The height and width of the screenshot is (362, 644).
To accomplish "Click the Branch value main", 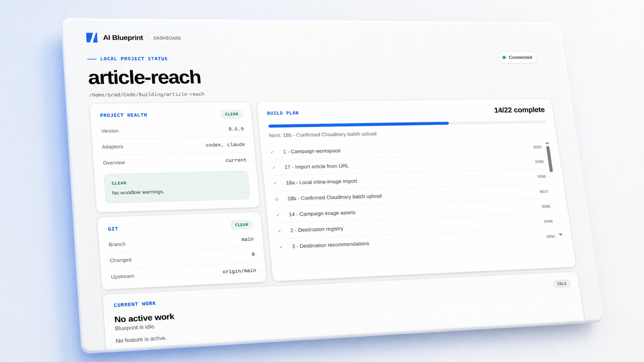I will click(x=247, y=239).
